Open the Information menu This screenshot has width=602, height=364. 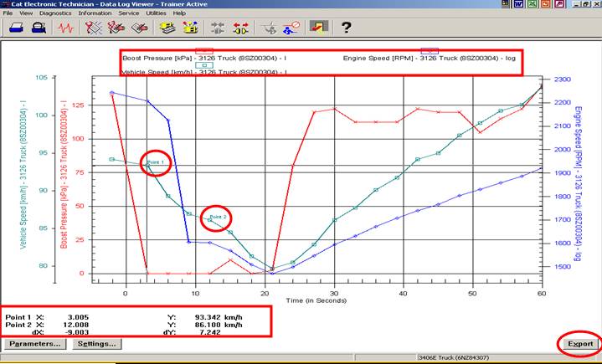click(95, 13)
